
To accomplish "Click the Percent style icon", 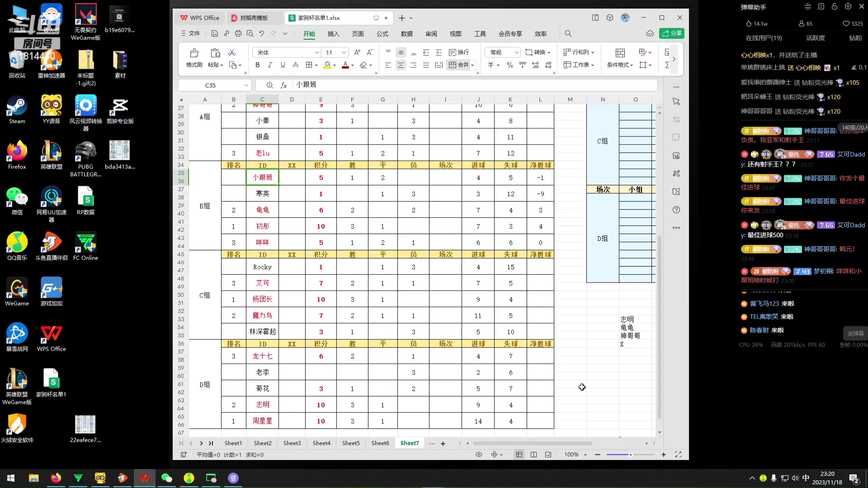I will [x=510, y=65].
